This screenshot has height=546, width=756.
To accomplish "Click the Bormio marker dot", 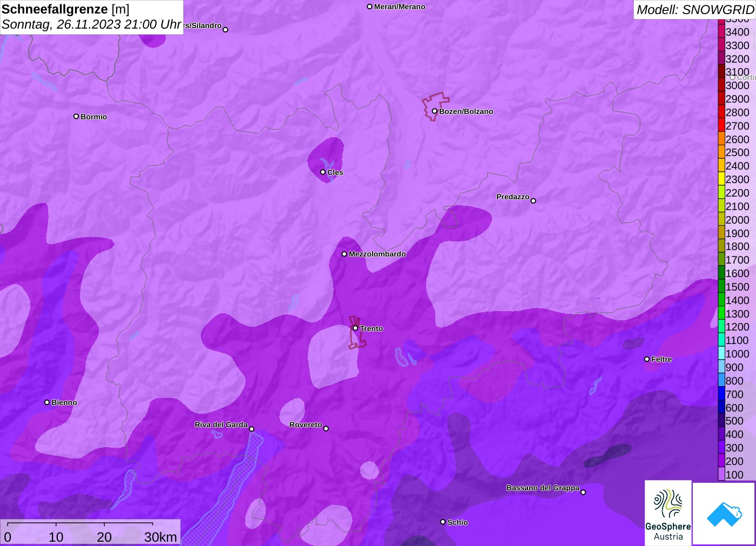I will pos(76,116).
